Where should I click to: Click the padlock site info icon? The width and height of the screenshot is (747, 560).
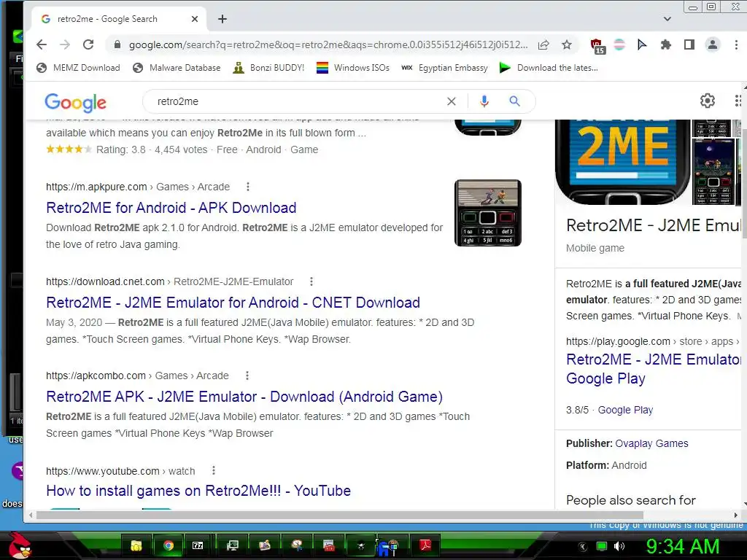coord(117,44)
